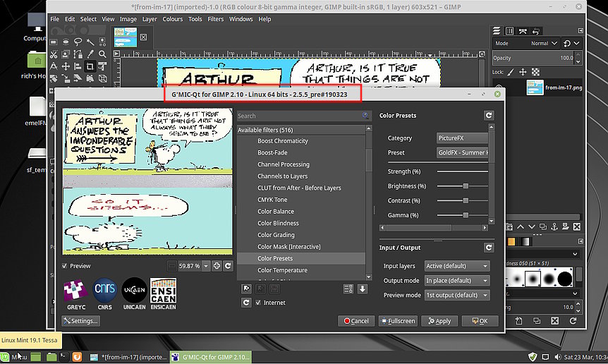Open Preview mode dropdown 1st output (default)
Screen dimensions: 608x364
[457, 295]
